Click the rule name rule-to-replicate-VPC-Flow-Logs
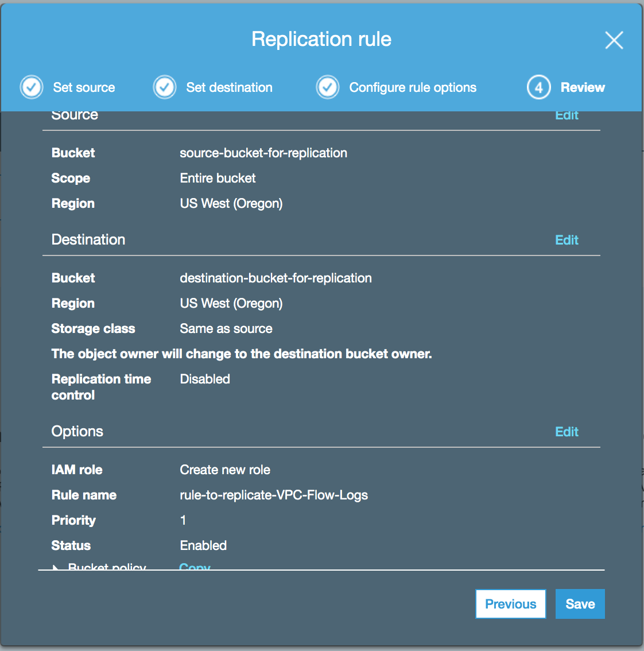Screen dimensions: 644x651 coord(274,495)
